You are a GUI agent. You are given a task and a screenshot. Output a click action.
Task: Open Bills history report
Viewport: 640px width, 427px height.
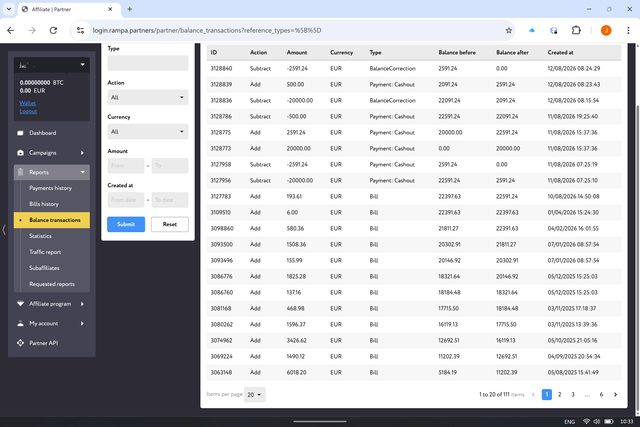[44, 204]
